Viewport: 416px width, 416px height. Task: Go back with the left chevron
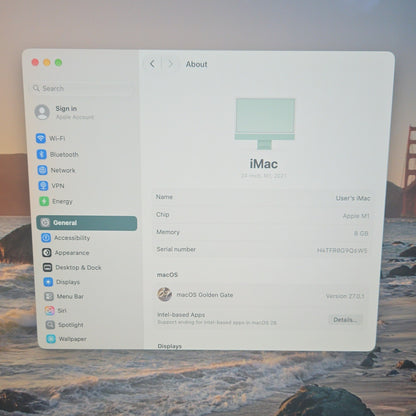pyautogui.click(x=152, y=64)
